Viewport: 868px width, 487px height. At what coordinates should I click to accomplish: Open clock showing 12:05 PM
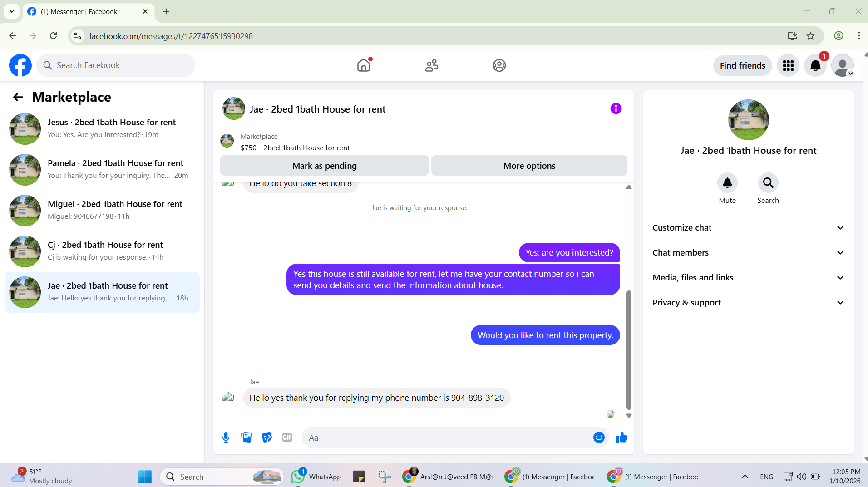(x=845, y=477)
